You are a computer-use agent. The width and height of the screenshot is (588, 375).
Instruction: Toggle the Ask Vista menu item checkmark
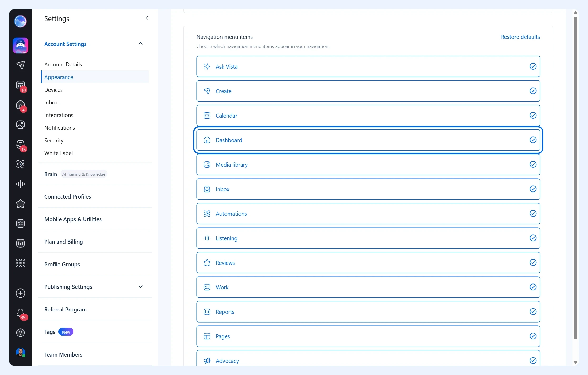533,66
